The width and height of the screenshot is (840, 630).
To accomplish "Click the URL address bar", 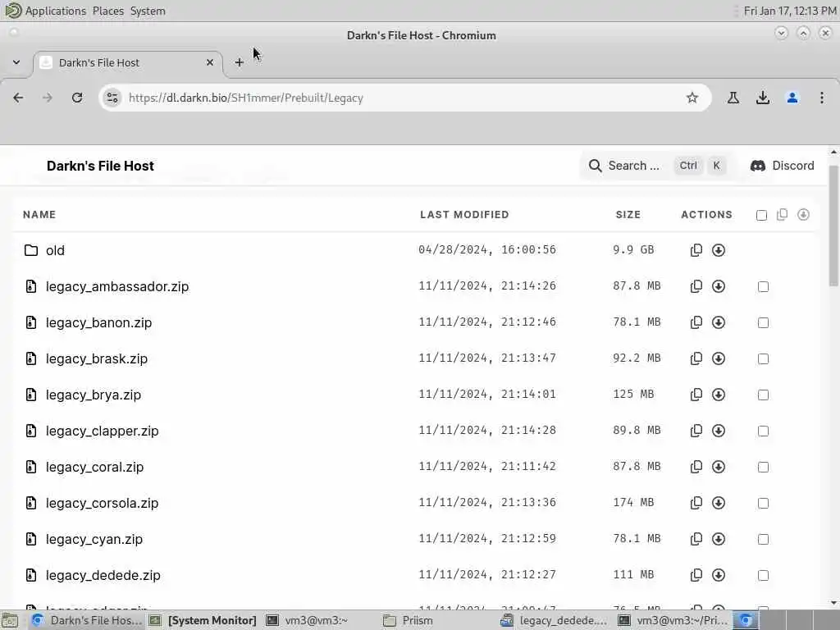I will tap(404, 98).
